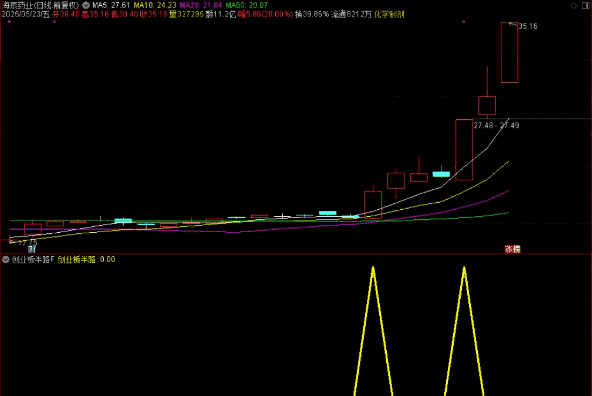
Task: Open the MA indicator settings round icon
Action: (86, 5)
